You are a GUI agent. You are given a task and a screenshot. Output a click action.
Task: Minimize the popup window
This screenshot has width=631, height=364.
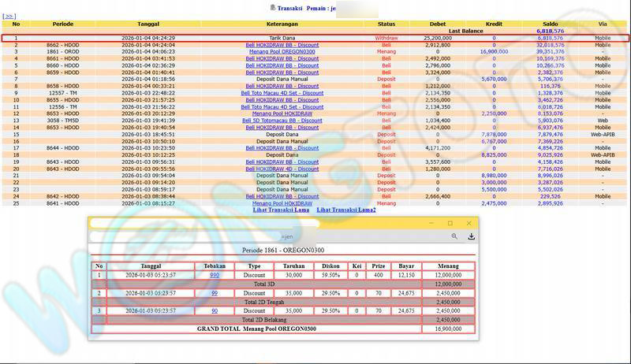[x=432, y=223]
